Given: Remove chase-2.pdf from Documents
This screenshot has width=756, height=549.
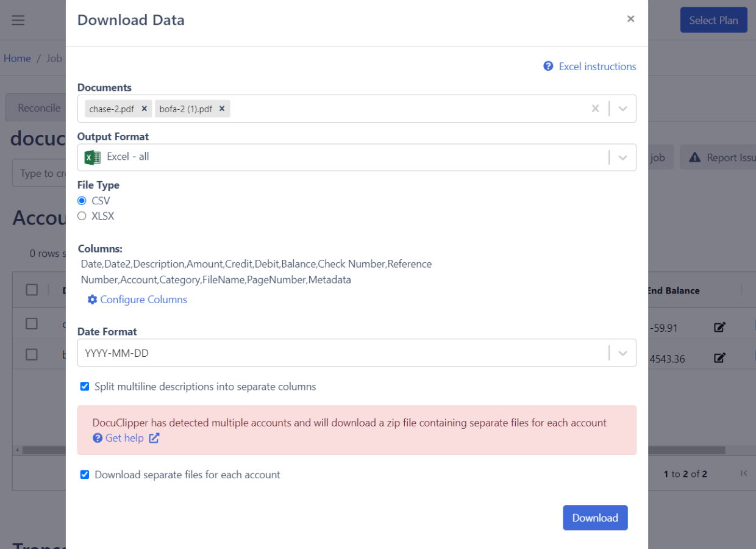Looking at the screenshot, I should pyautogui.click(x=144, y=109).
